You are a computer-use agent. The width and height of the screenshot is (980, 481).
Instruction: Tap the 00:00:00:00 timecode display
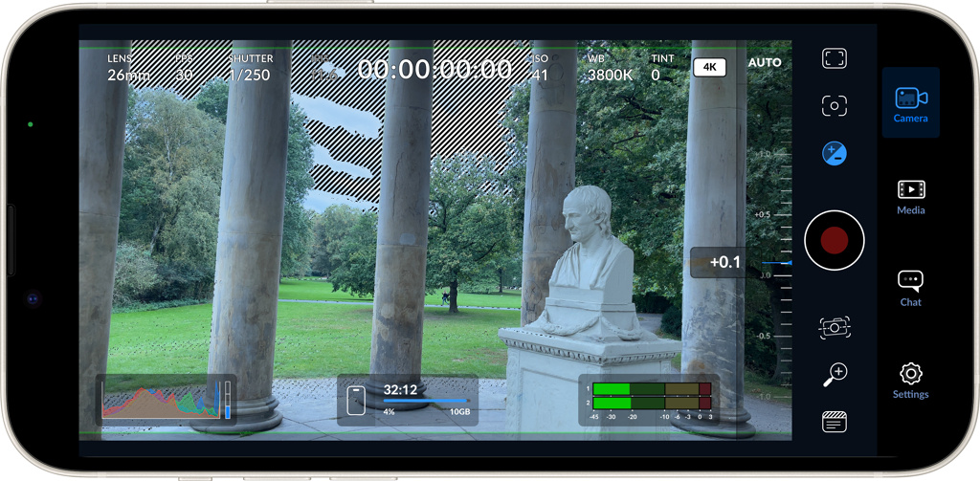435,69
